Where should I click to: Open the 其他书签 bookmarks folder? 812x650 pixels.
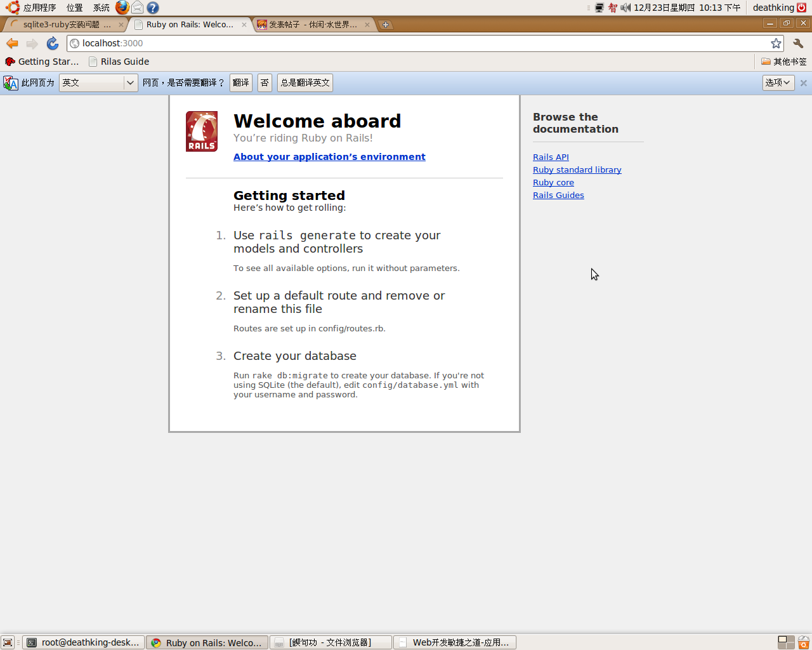coord(784,62)
